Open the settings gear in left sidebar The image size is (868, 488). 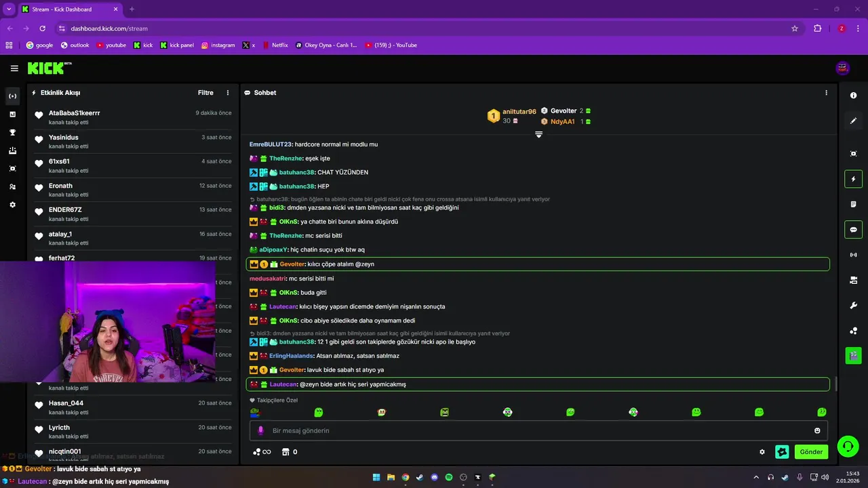[12, 205]
